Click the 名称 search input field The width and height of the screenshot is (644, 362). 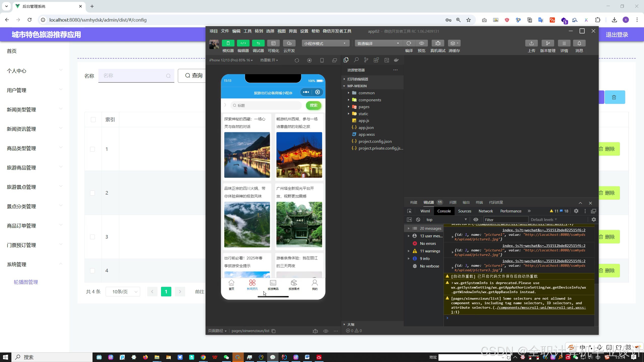tap(133, 76)
